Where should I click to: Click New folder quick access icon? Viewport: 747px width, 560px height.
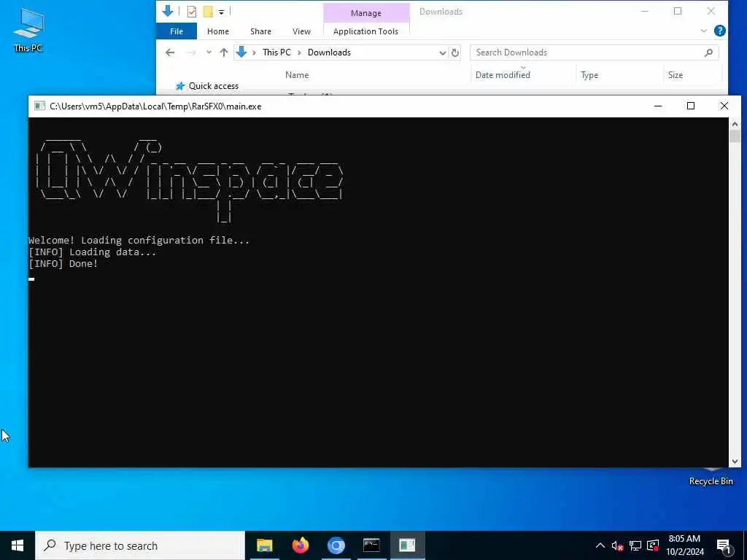point(208,12)
